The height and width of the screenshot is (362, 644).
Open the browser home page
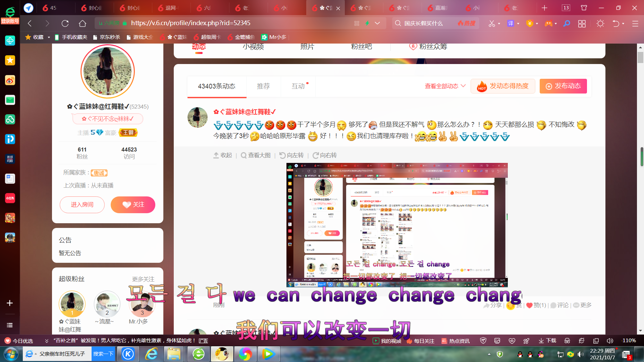83,23
